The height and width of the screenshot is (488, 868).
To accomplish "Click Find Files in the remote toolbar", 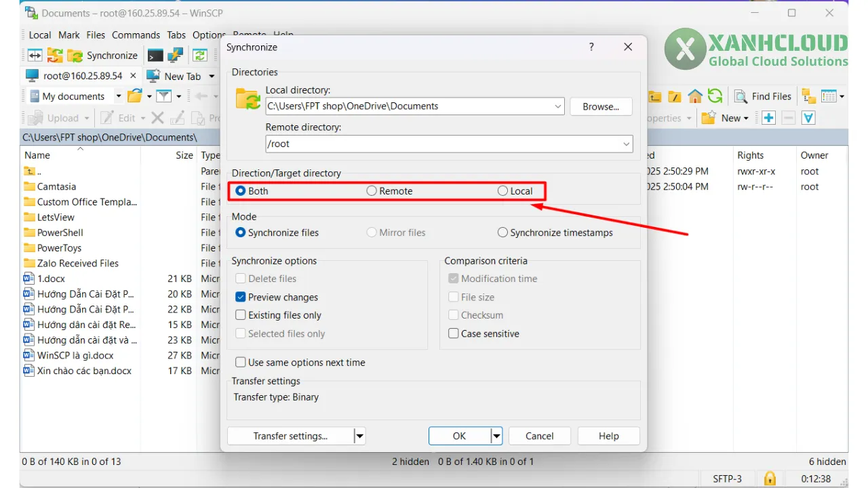I will 763,96.
